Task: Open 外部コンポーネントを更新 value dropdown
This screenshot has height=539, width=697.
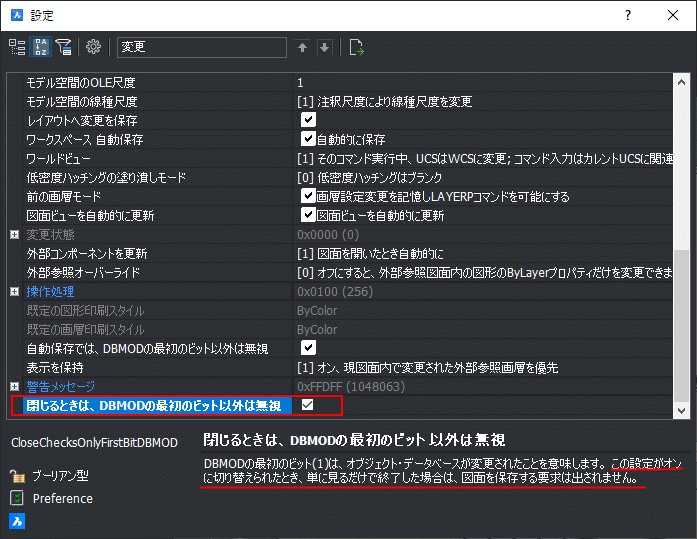Action: (x=483, y=253)
